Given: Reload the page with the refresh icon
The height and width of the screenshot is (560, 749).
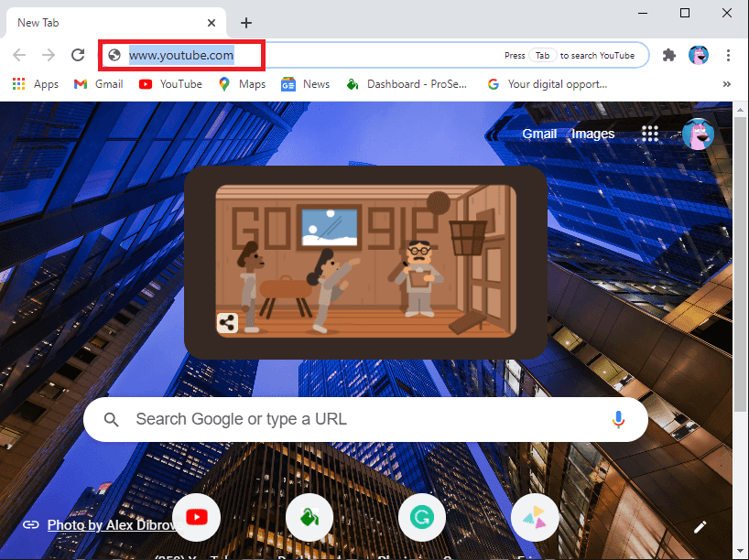Looking at the screenshot, I should click(78, 55).
